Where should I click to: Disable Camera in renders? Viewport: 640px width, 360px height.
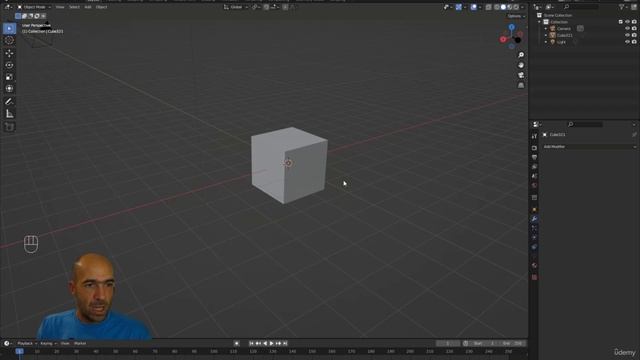pos(634,29)
